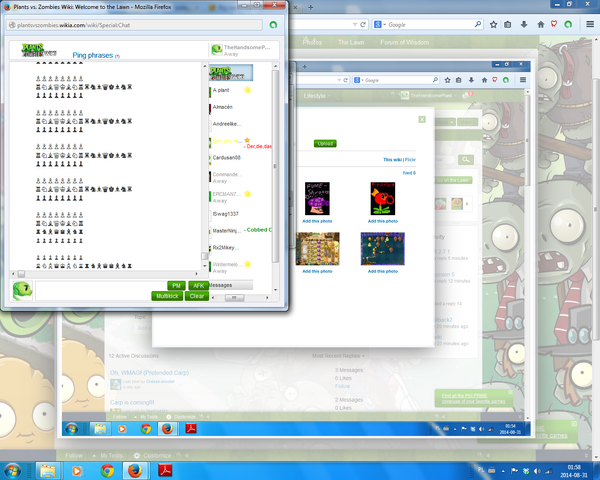This screenshot has height=480, width=600.
Task: Click Follow in the wiki toolbar
Action: click(x=74, y=456)
